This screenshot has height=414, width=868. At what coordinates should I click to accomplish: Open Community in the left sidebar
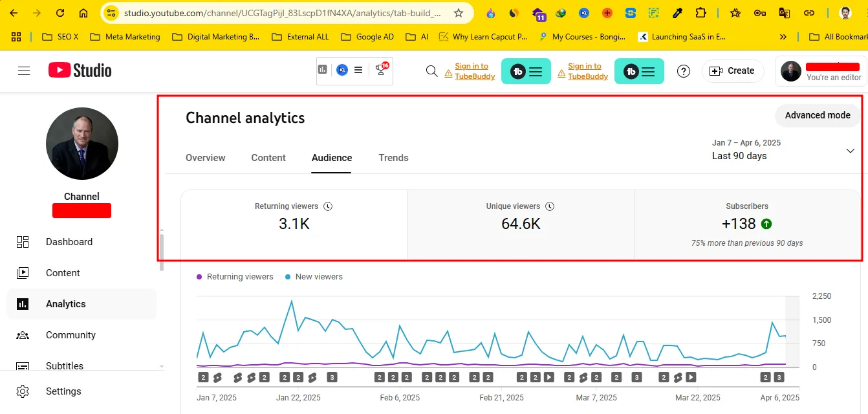[71, 335]
